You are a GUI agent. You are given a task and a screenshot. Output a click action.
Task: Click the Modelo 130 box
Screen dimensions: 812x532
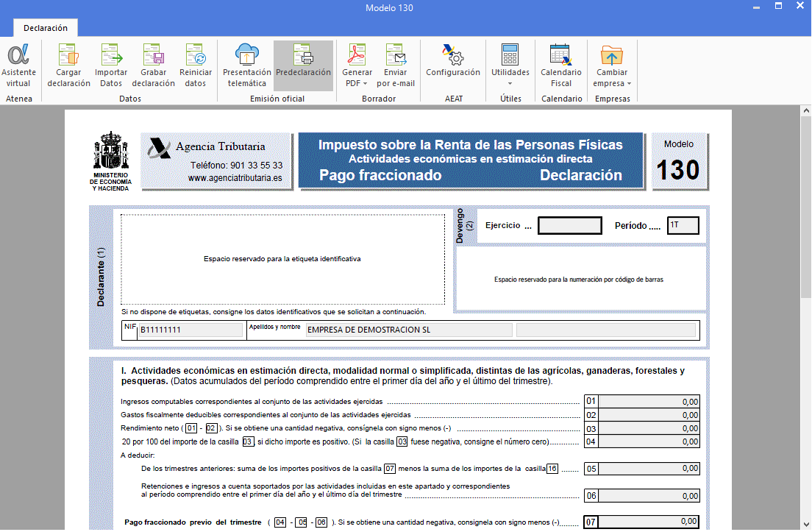[x=680, y=161]
